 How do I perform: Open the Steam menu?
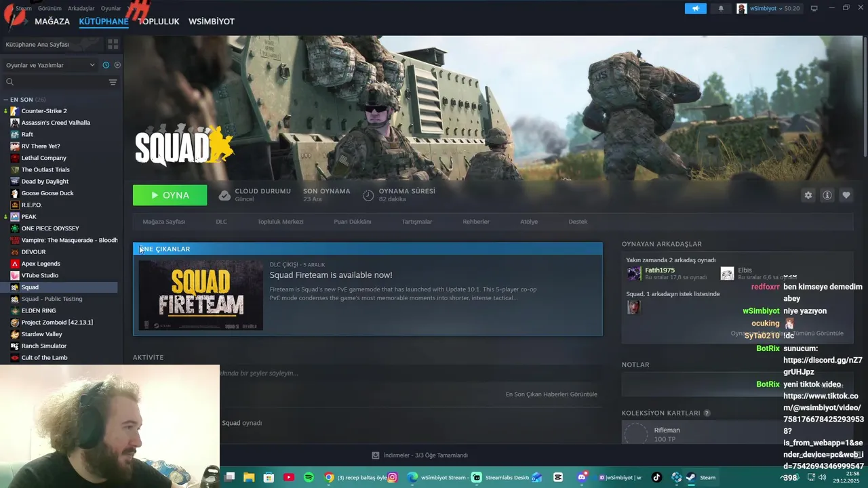(24, 8)
